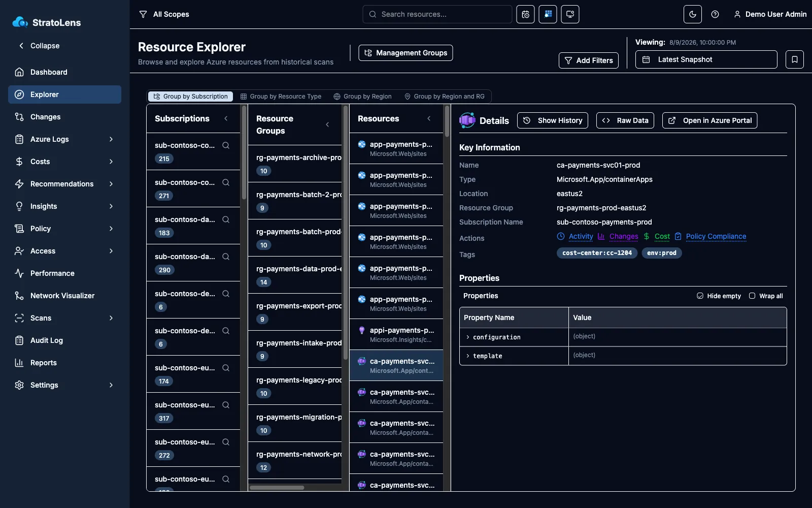Expand the Policy menu chevron

click(111, 229)
